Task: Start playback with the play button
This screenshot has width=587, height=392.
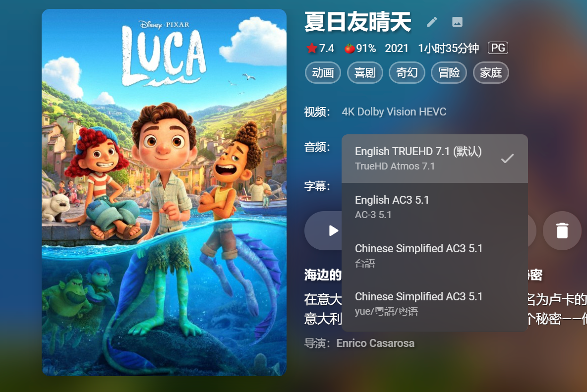Action: (x=333, y=231)
